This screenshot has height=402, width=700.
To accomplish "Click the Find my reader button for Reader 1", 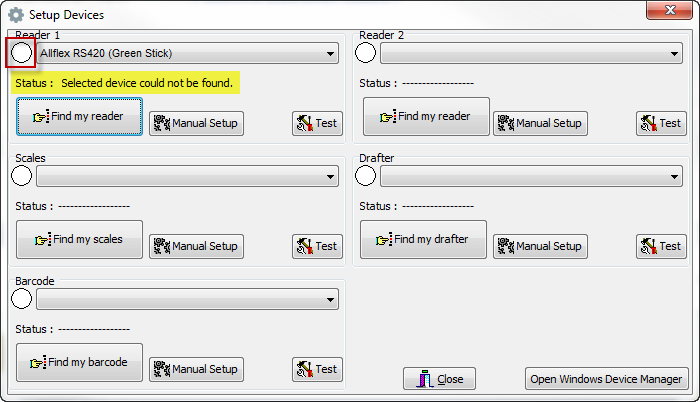I will (x=79, y=117).
